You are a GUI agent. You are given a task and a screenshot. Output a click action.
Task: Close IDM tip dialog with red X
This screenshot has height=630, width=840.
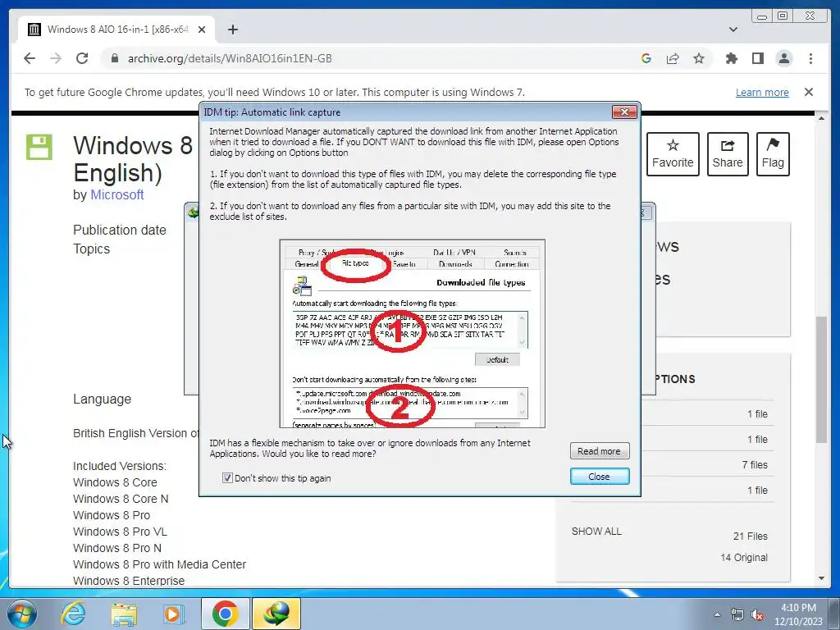pos(624,112)
